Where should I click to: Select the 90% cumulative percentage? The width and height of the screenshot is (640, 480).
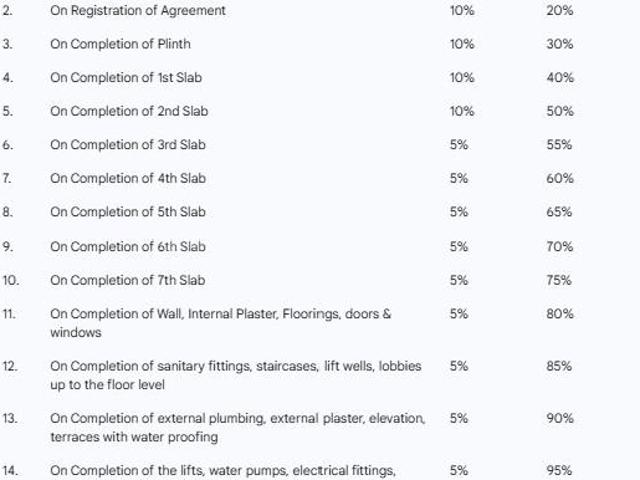tap(559, 418)
